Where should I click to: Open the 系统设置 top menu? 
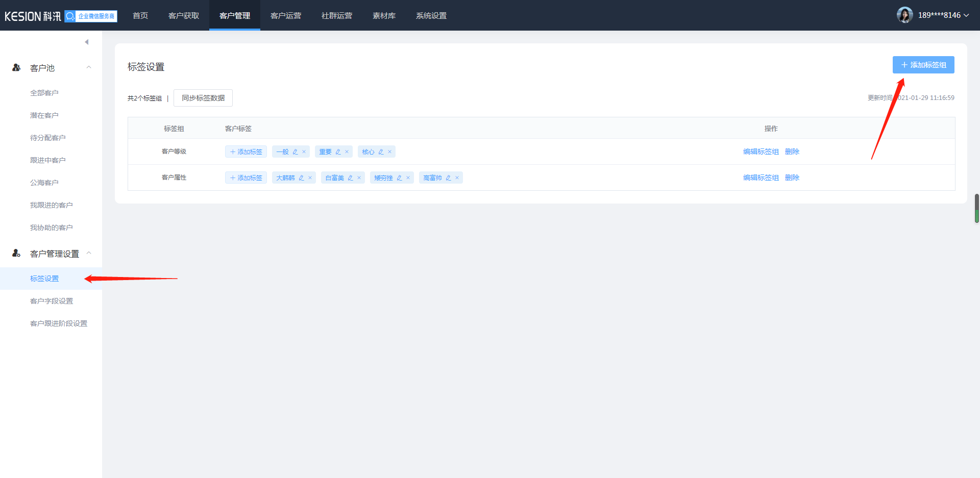tap(431, 16)
